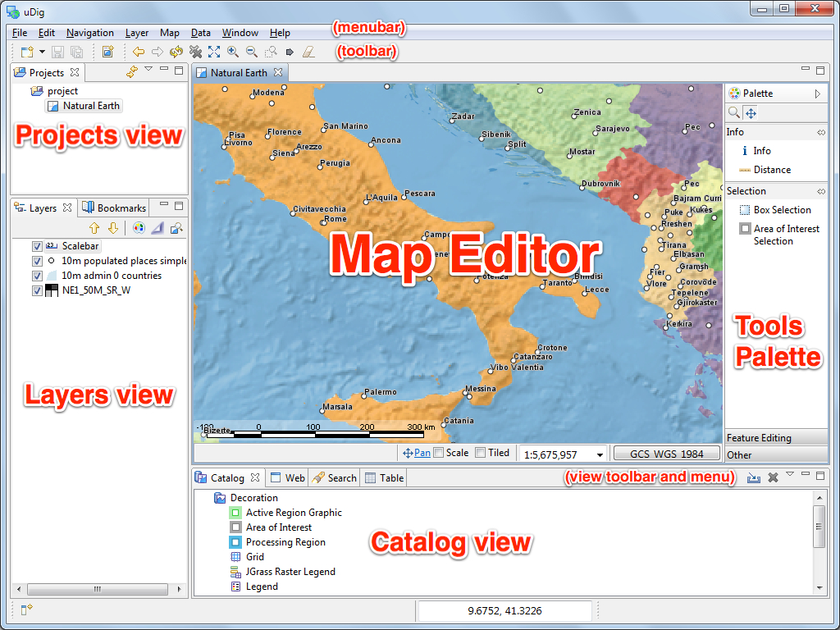Click the Zoom Out magnifier icon
The height and width of the screenshot is (630, 840).
click(251, 52)
